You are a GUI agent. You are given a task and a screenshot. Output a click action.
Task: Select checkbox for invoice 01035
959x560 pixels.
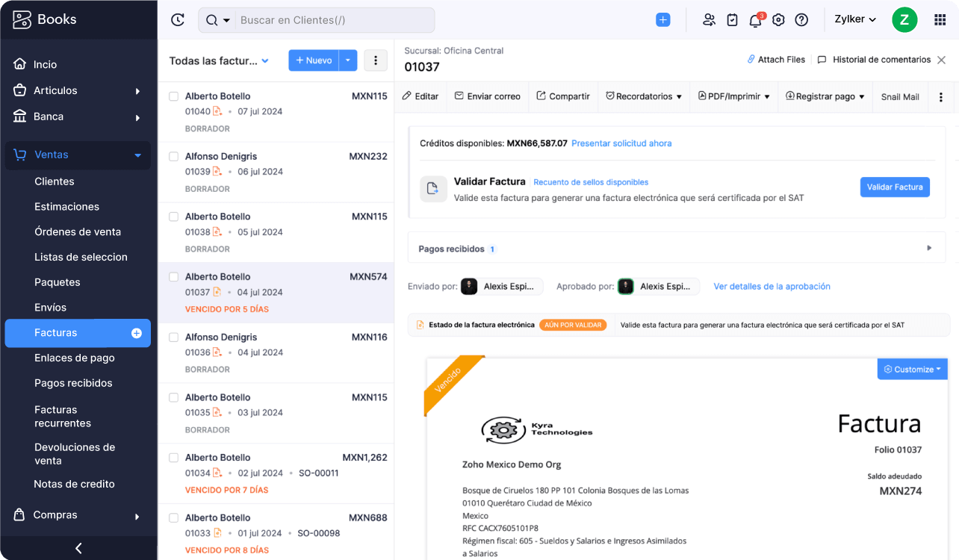pyautogui.click(x=173, y=397)
